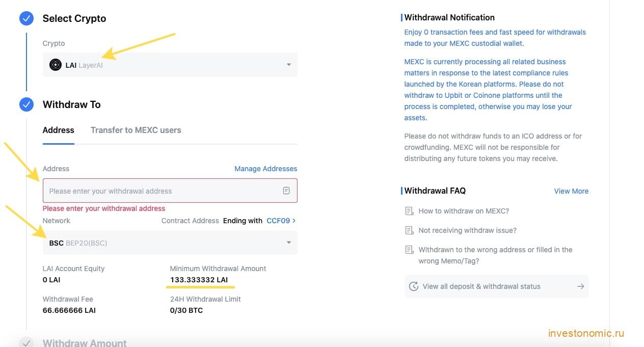Click the address book icon in Address field
644x347 pixels.
(286, 191)
